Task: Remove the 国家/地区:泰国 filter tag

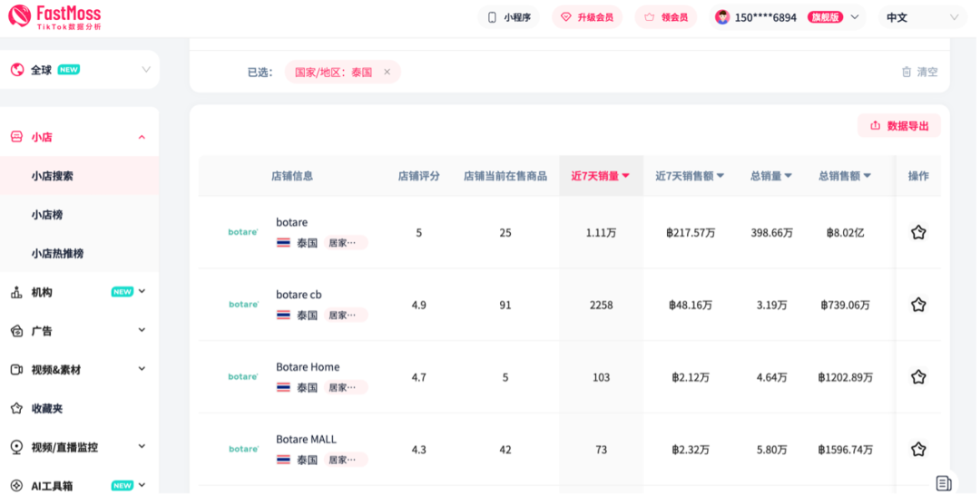Action: [x=387, y=72]
